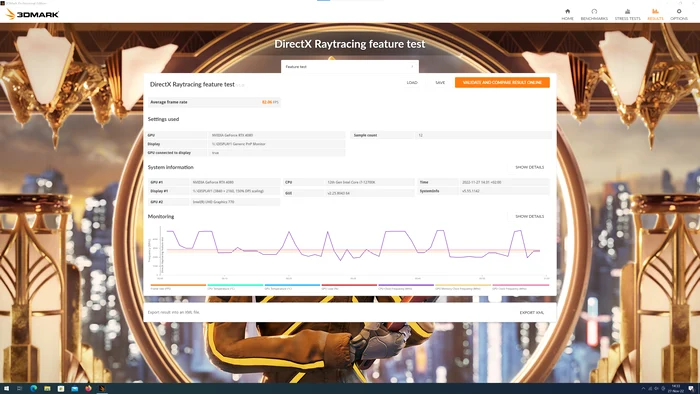The height and width of the screenshot is (394, 700).
Task: Toggle CPU Temperature series in legend
Action: pos(235,286)
